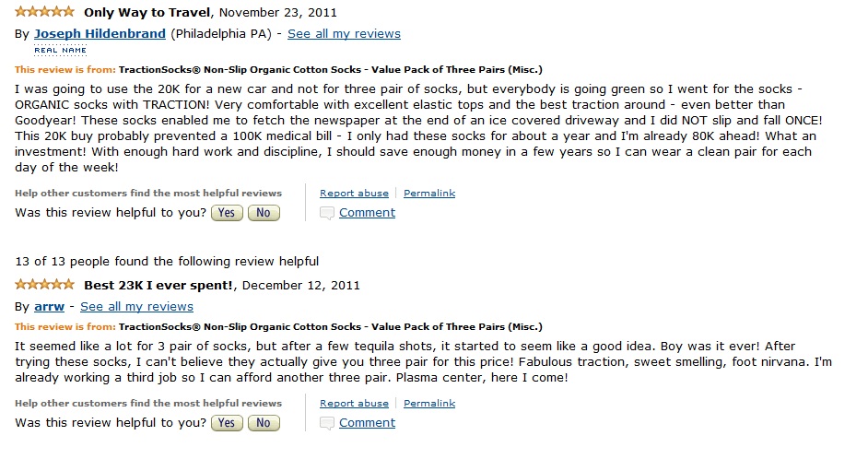Vote Yes on the "Only Way to Travel" review
The width and height of the screenshot is (868, 459).
[x=227, y=213]
